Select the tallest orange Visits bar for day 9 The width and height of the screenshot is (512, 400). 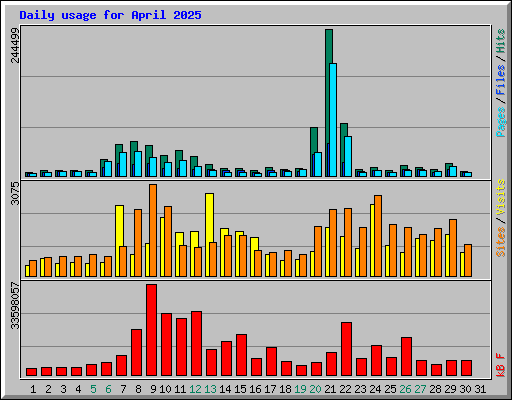tap(153, 230)
